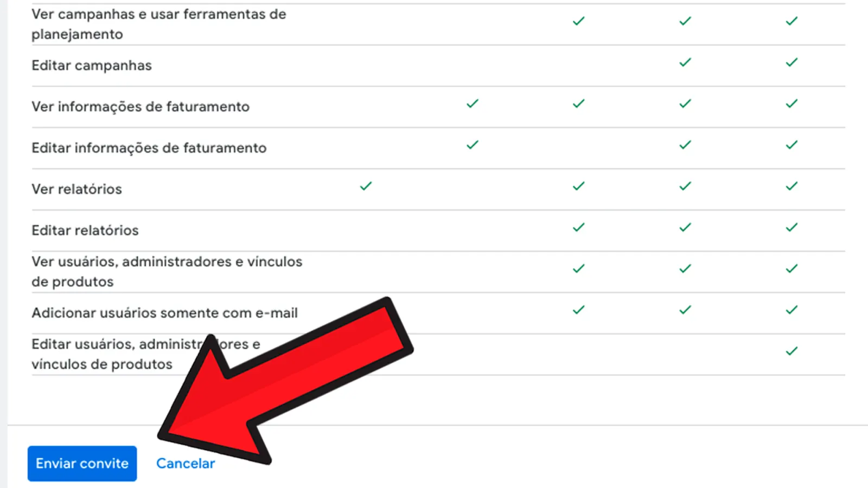Select the Editar informações de faturamento label
Image resolution: width=868 pixels, height=488 pixels.
click(149, 148)
